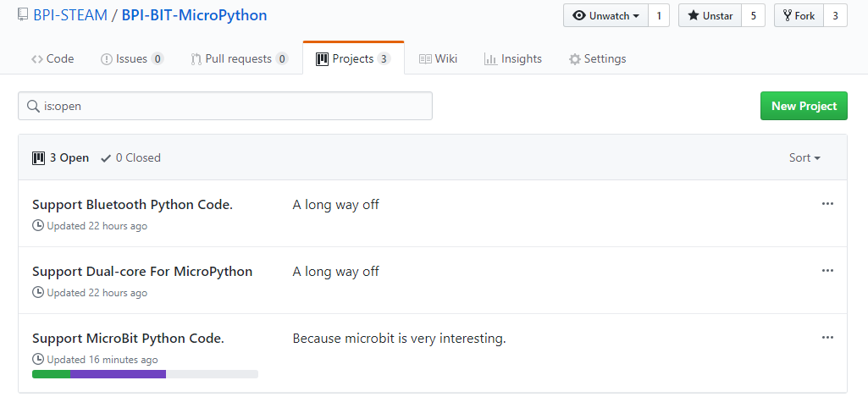Show the 3 Open projects filter
This screenshot has height=408, width=868.
61,157
